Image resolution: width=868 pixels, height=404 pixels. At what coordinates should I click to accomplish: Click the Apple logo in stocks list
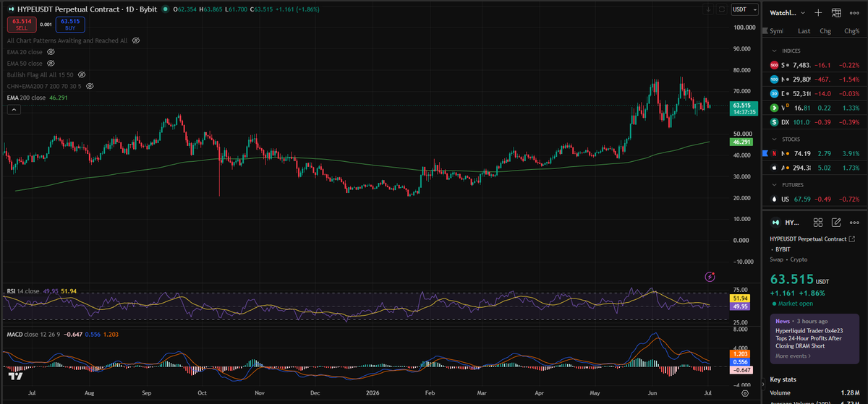click(774, 167)
